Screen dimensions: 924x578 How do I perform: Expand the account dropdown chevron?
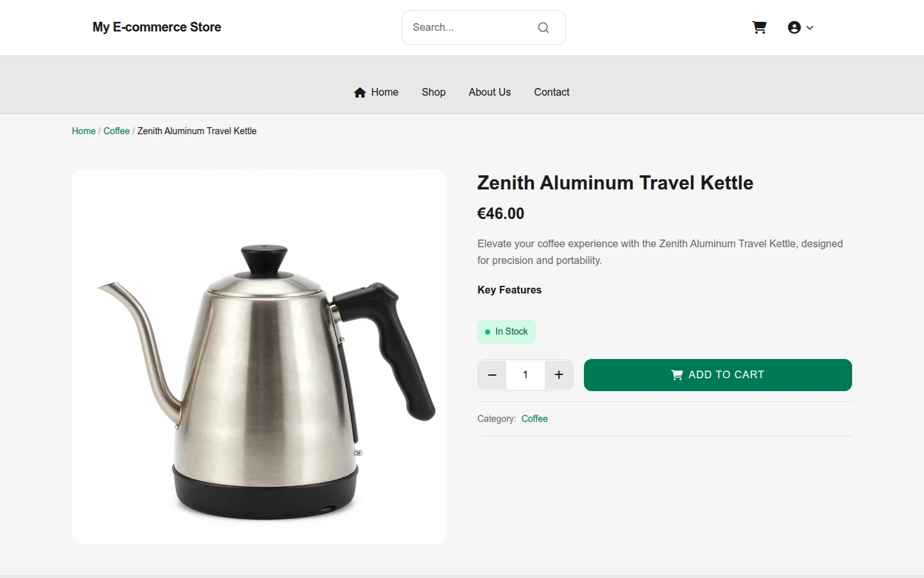(810, 28)
